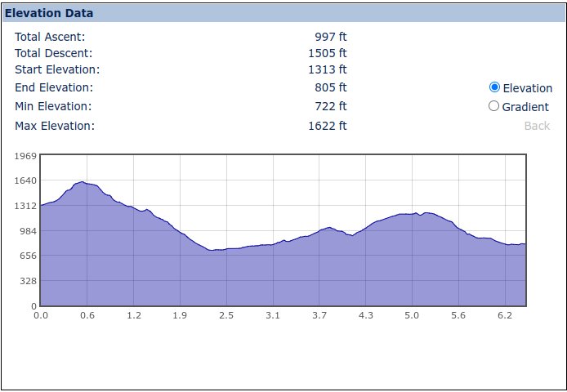567x392 pixels.
Task: Click the Min Elevation value 722 ft
Action: 330,106
